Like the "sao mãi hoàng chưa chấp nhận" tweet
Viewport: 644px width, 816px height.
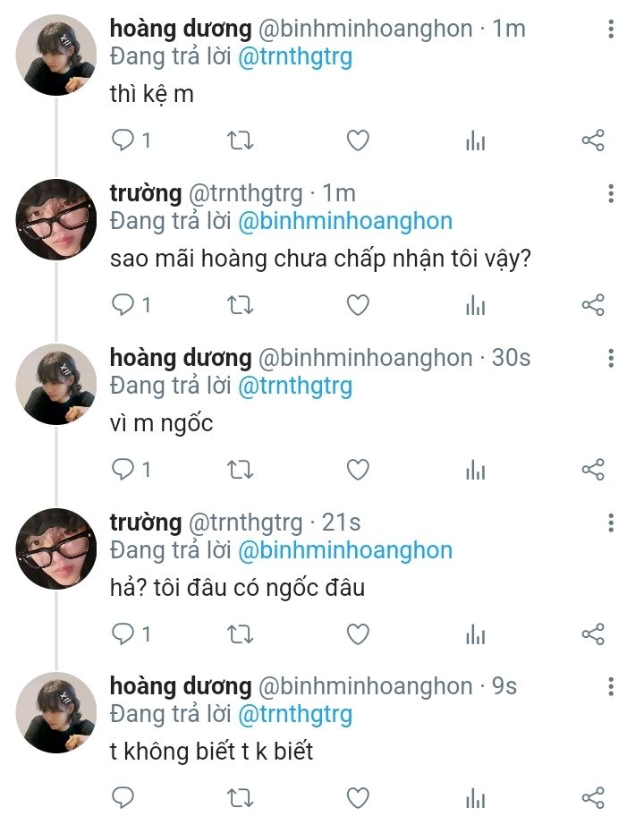(358, 305)
